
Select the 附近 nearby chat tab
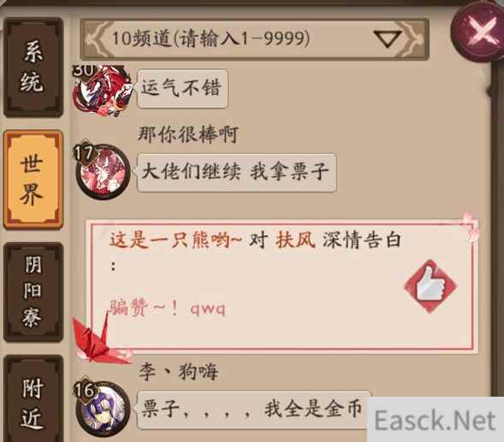[33, 400]
